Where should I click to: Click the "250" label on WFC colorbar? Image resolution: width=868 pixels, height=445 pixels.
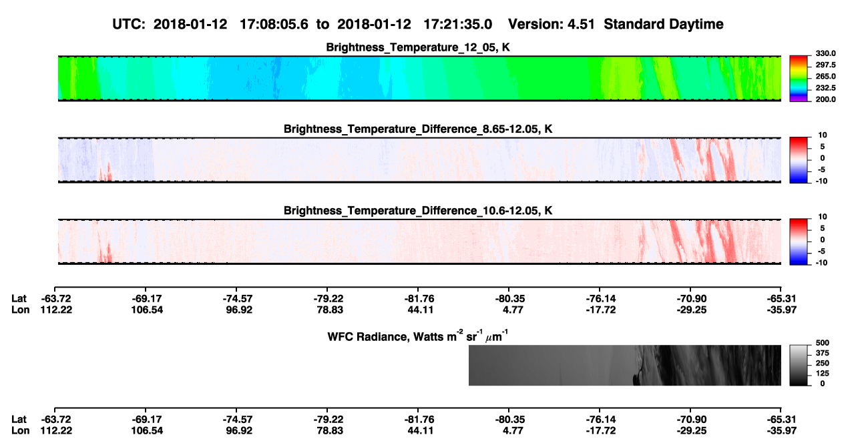coord(823,362)
